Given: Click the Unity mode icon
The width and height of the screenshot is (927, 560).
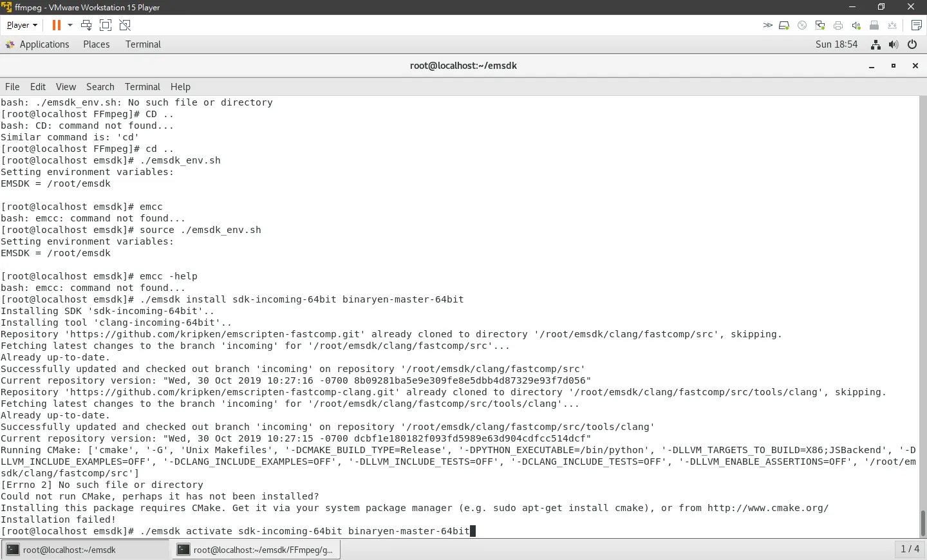Looking at the screenshot, I should pyautogui.click(x=125, y=25).
